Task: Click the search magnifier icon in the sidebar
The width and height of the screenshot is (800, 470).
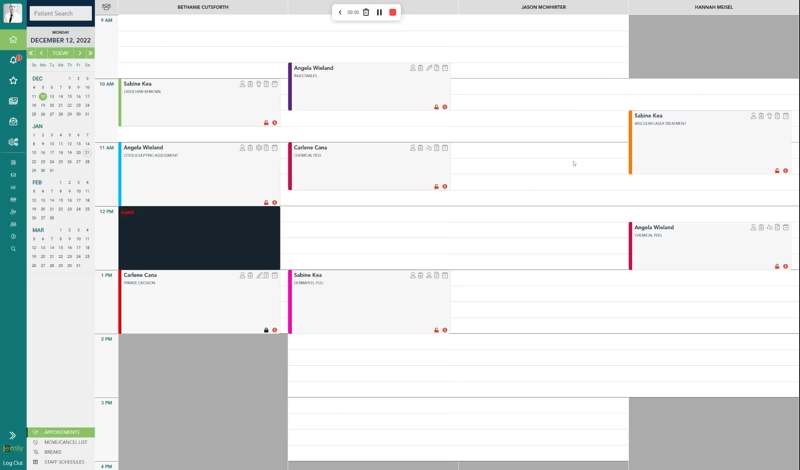Action: point(13,248)
